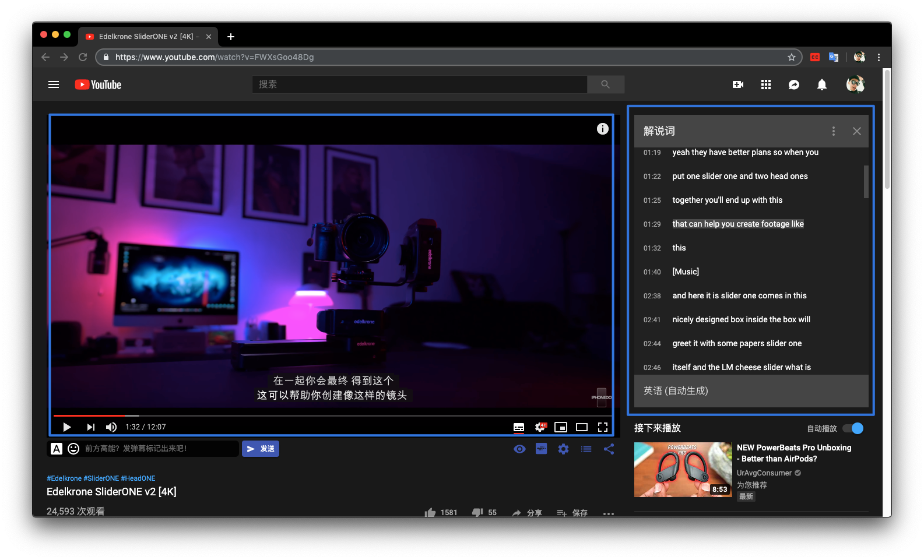
Task: Seek on the video progress bar
Action: [332, 415]
